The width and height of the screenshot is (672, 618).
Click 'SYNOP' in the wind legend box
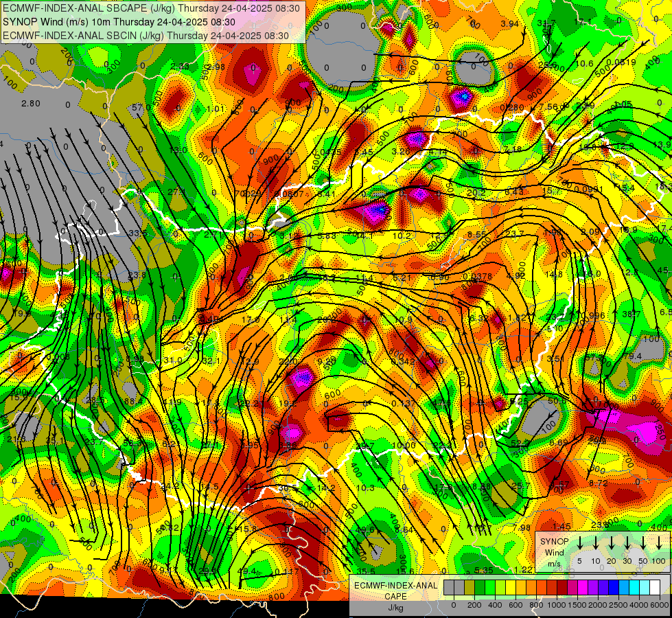click(554, 542)
